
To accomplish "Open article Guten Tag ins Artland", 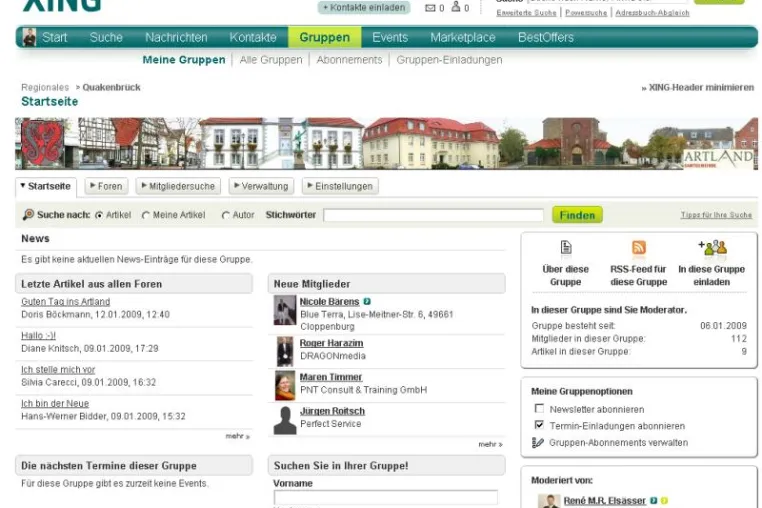I will [x=66, y=301].
